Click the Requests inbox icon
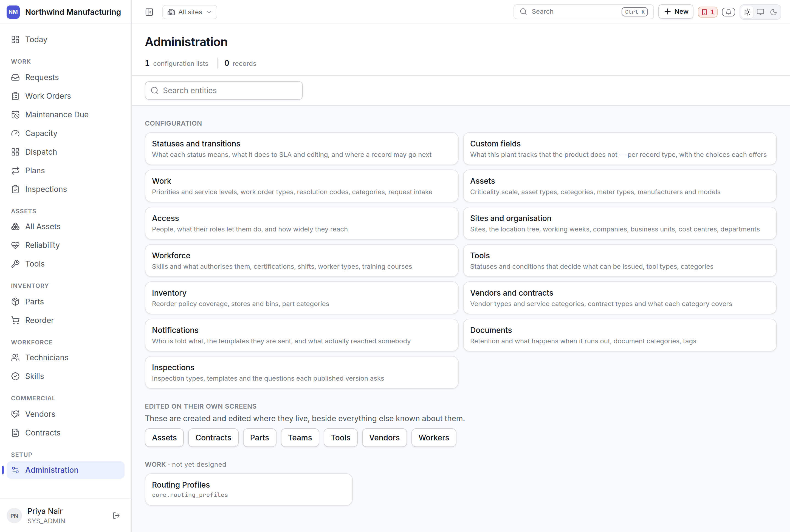The image size is (790, 532). pyautogui.click(x=15, y=77)
